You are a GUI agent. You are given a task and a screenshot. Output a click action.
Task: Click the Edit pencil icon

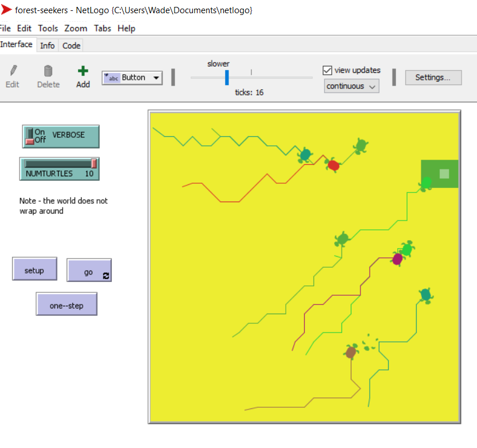13,71
